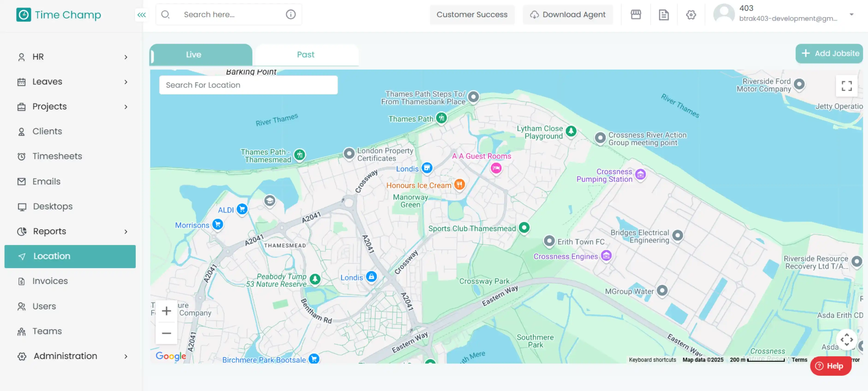Expand the Leaves menu chevron
Image resolution: width=868 pixels, height=391 pixels.
pos(126,82)
